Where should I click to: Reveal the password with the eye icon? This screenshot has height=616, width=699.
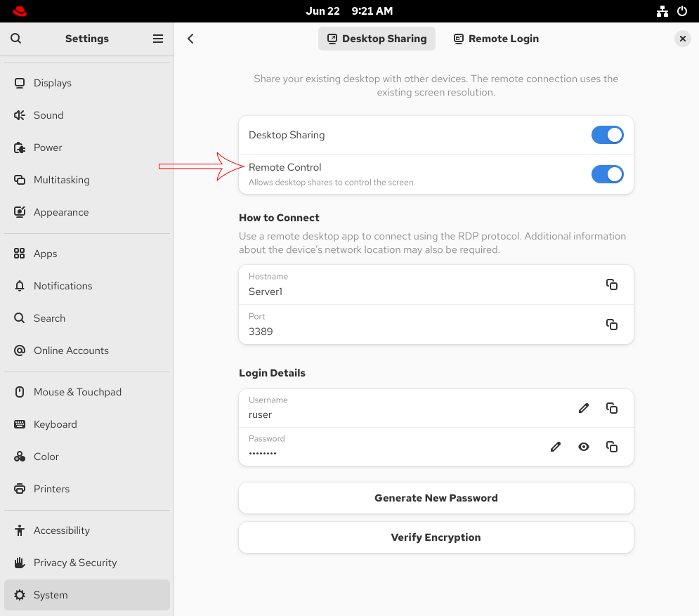(584, 447)
